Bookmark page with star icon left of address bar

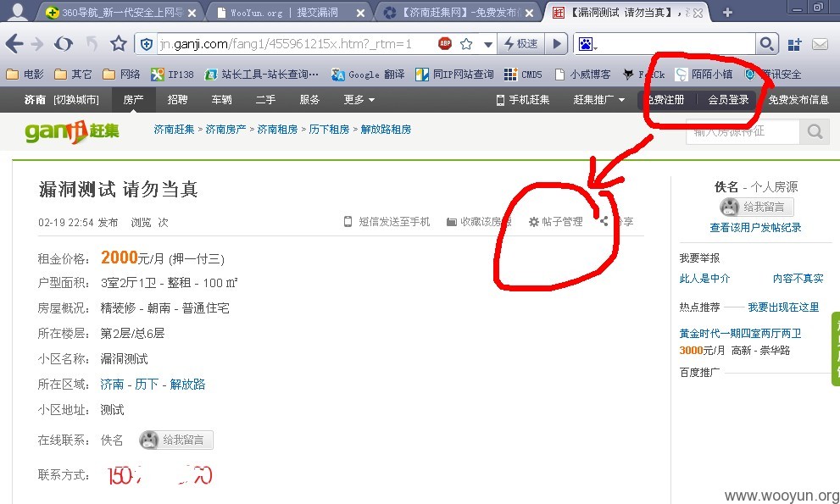pos(119,43)
